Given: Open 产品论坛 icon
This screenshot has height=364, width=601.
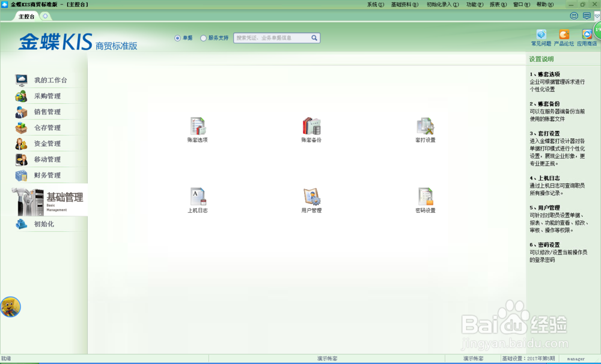Looking at the screenshot, I should (x=564, y=38).
